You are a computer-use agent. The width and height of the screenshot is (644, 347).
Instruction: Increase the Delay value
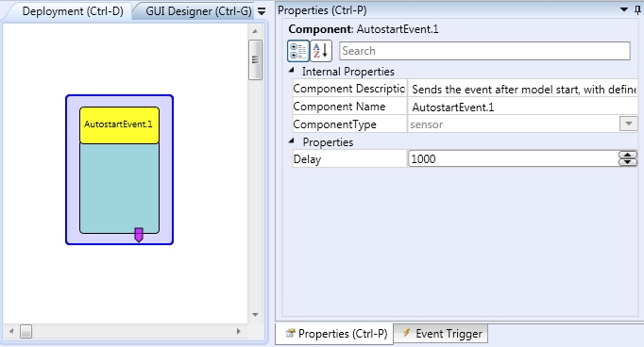pos(628,155)
